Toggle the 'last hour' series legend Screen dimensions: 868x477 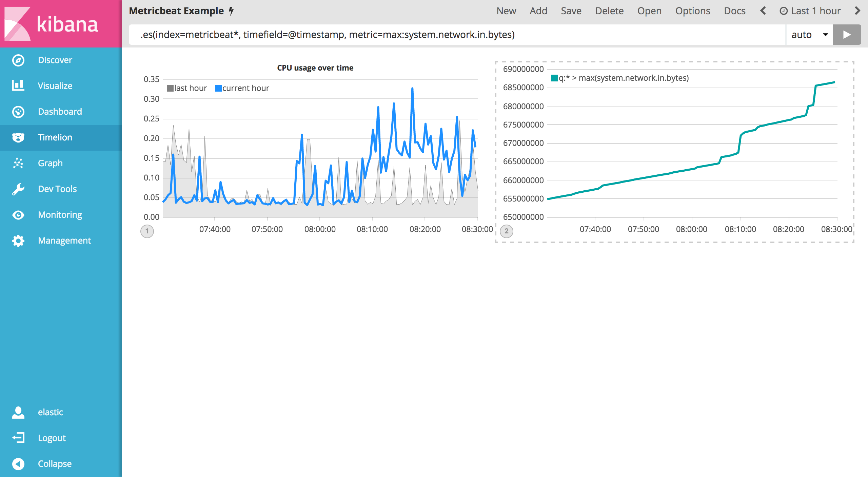coord(187,88)
